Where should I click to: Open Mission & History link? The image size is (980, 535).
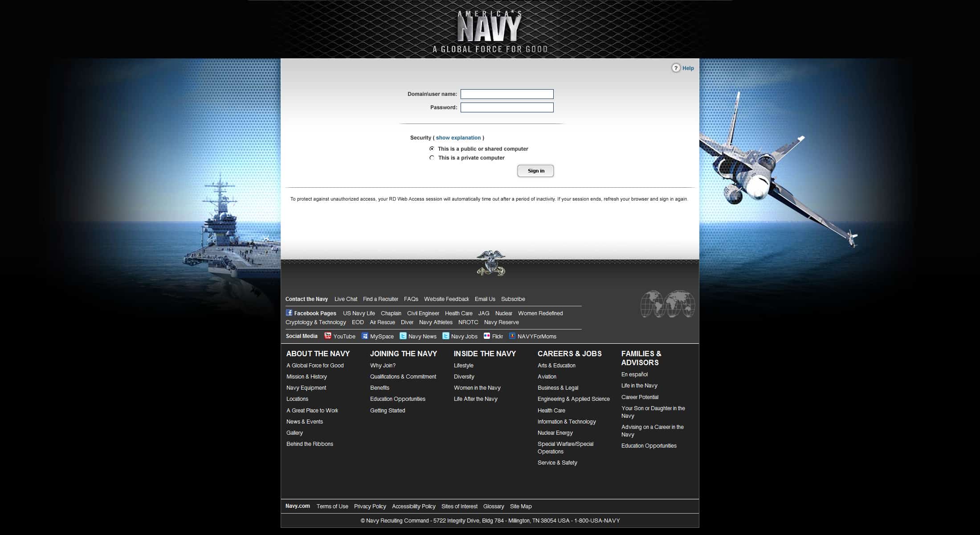point(306,377)
